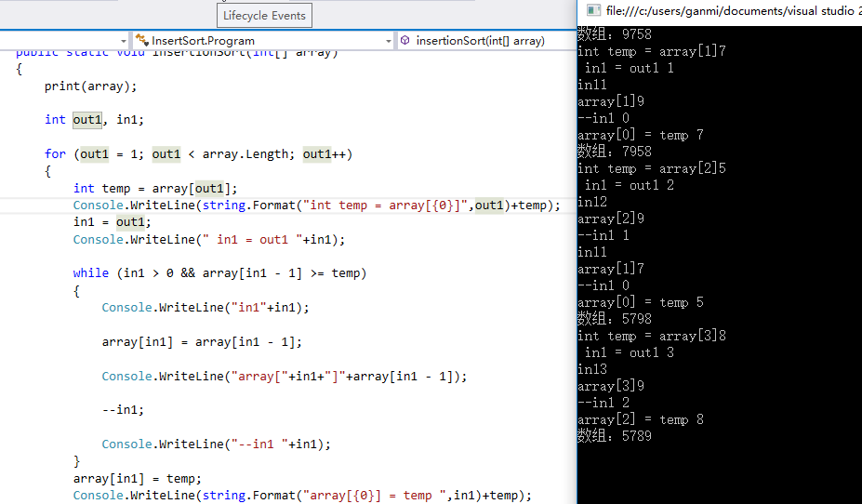Click the code line '--in1;'
862x504 pixels.
(x=123, y=410)
